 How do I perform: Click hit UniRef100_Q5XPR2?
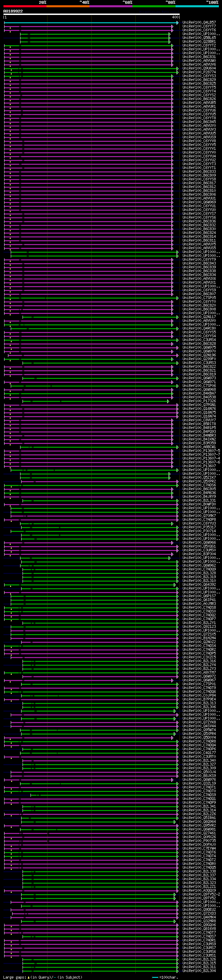coord(199,481)
